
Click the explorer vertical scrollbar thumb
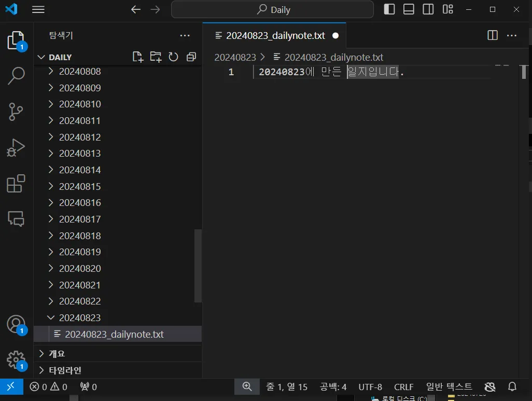[198, 266]
